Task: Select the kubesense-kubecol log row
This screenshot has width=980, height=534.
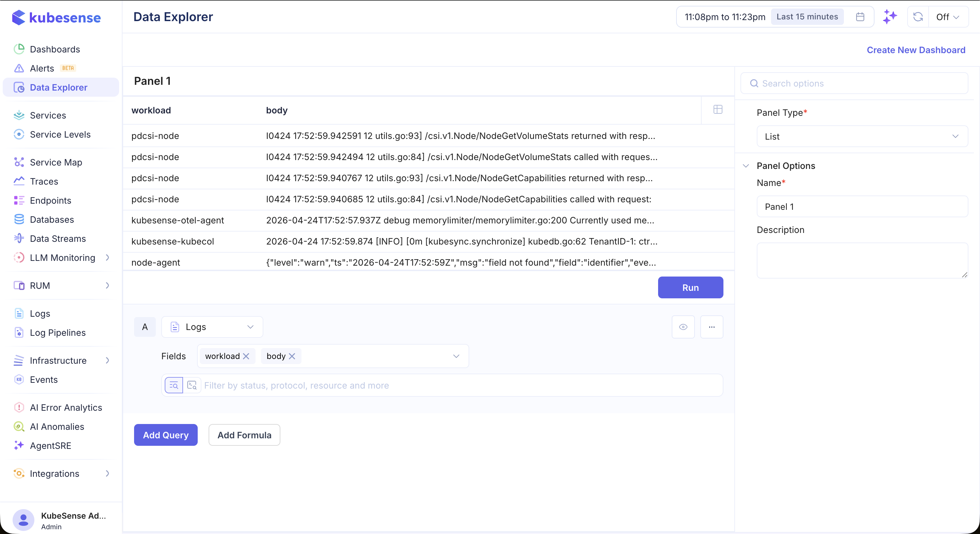Action: (428, 241)
